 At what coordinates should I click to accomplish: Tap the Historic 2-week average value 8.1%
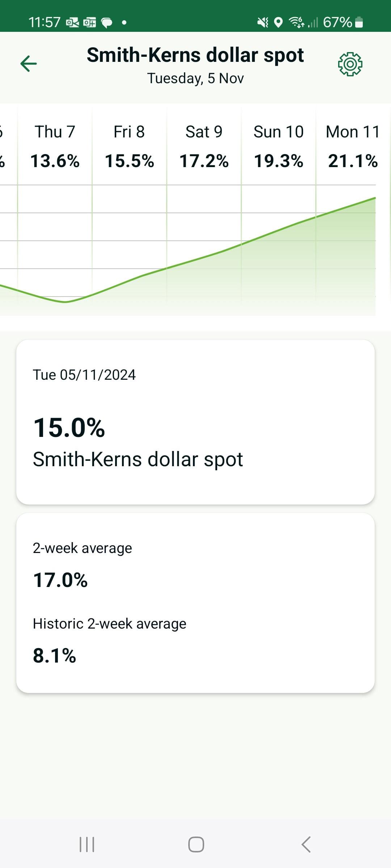pyautogui.click(x=55, y=655)
